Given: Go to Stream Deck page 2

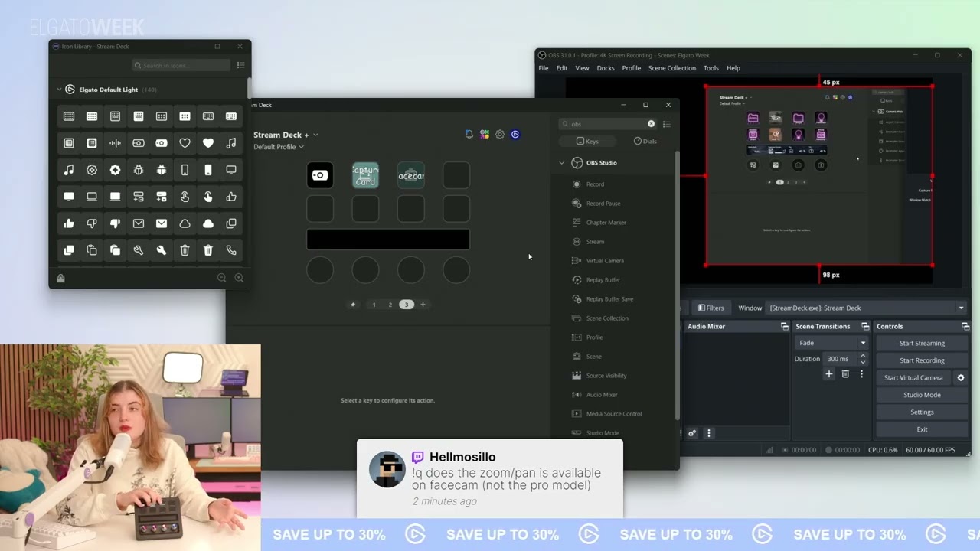Looking at the screenshot, I should tap(390, 305).
